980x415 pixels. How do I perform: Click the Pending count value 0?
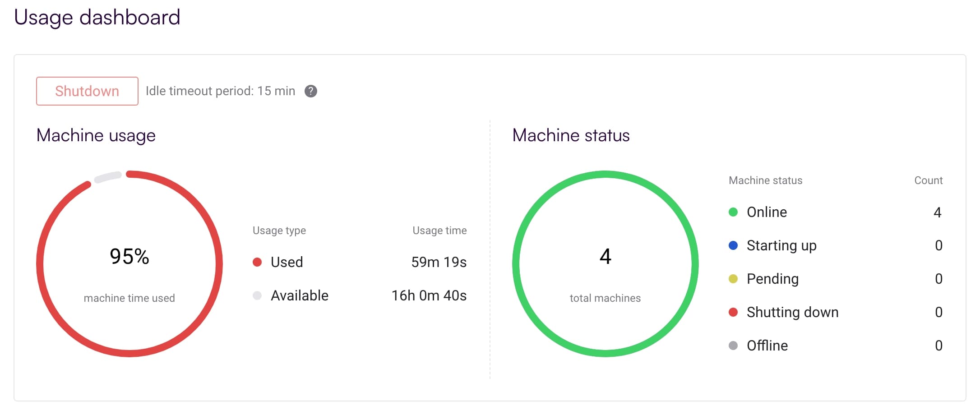click(x=939, y=279)
